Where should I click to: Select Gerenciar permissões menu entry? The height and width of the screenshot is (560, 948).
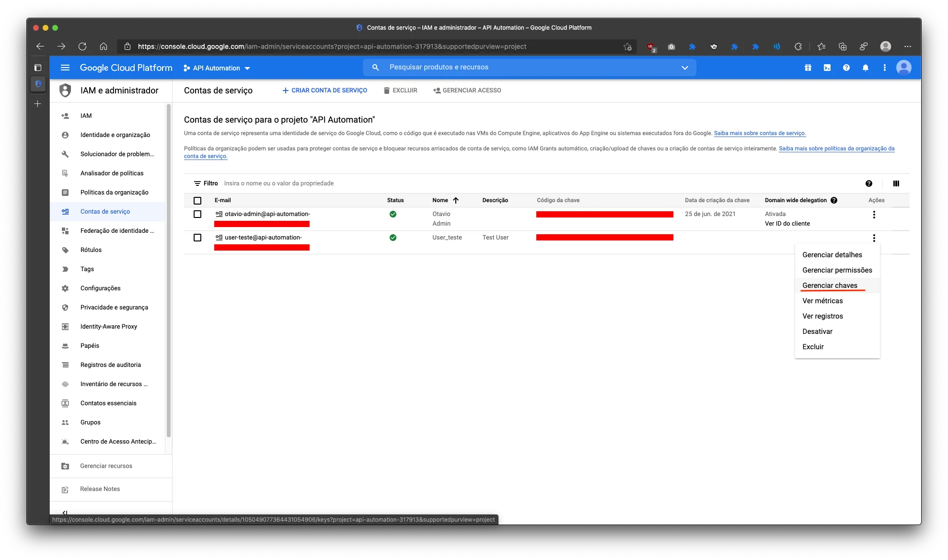[x=837, y=270]
